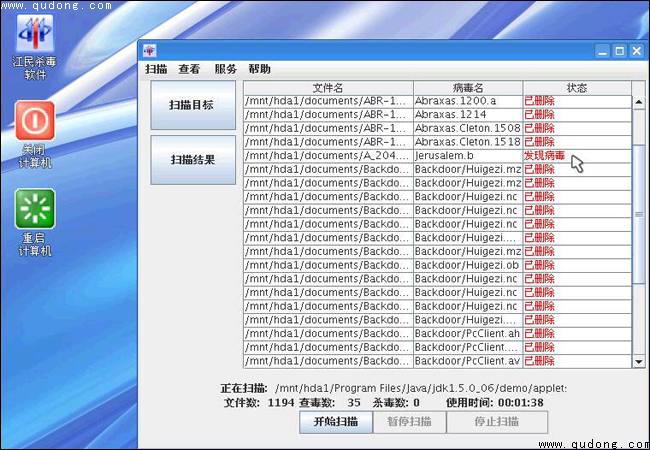Click the 状态 column header
Screen dimensions: 650x450
577,88
